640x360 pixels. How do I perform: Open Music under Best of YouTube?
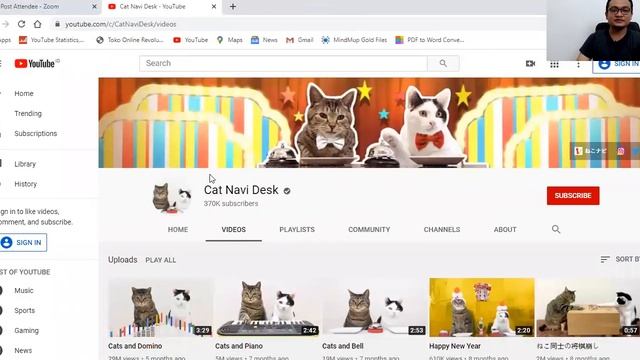coord(24,291)
